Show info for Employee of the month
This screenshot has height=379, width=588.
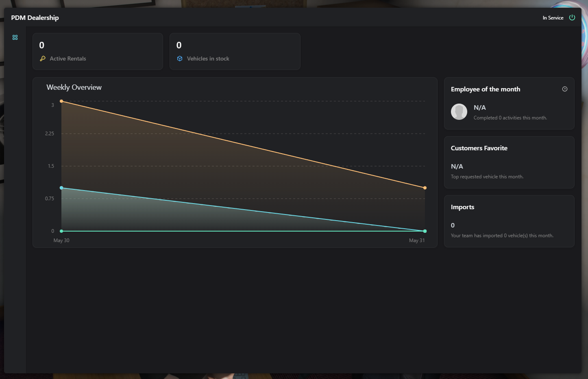point(564,89)
